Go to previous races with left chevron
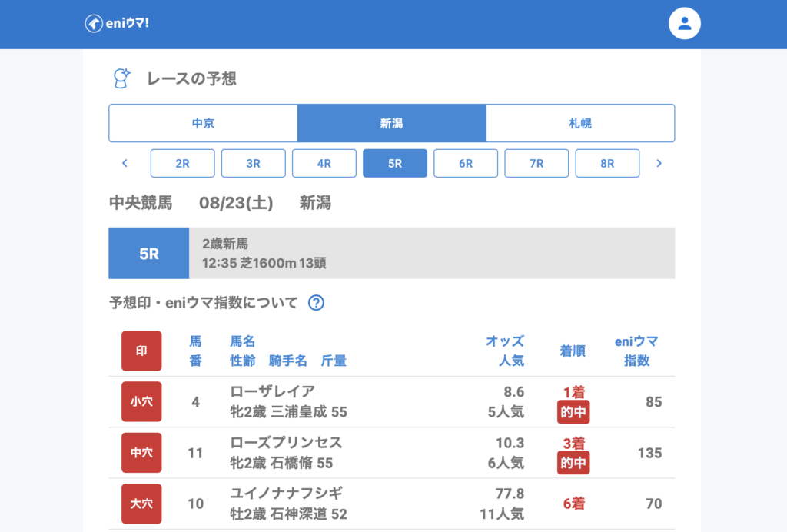787x532 pixels. pyautogui.click(x=125, y=163)
